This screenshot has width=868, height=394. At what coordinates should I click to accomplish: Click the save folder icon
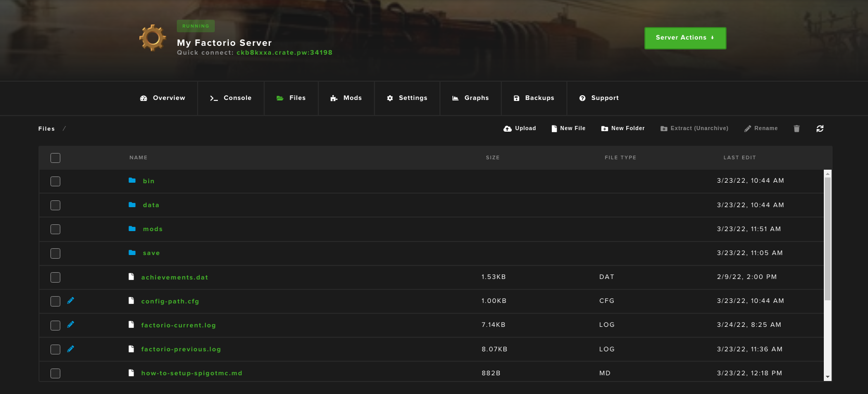point(132,252)
